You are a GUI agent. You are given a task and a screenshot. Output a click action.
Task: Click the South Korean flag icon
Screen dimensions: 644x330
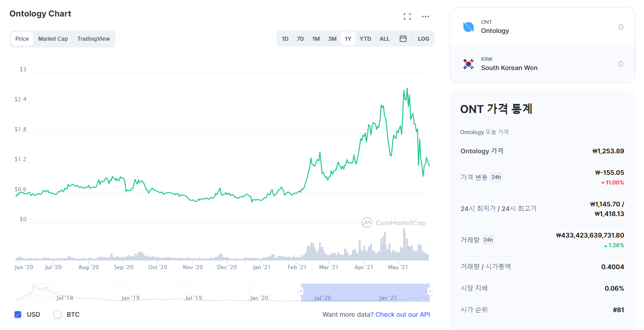pyautogui.click(x=468, y=64)
